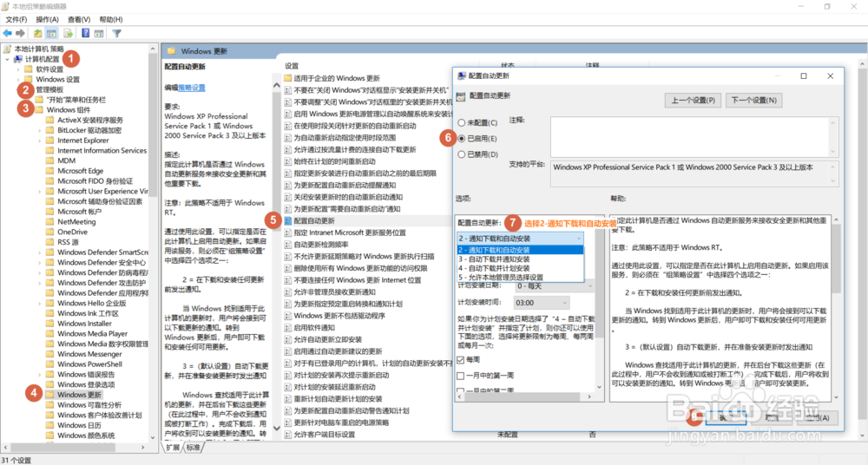Image resolution: width=868 pixels, height=465 pixels.
Task: Open the 计划安装时间 dropdown showing 03:00
Action: (542, 303)
